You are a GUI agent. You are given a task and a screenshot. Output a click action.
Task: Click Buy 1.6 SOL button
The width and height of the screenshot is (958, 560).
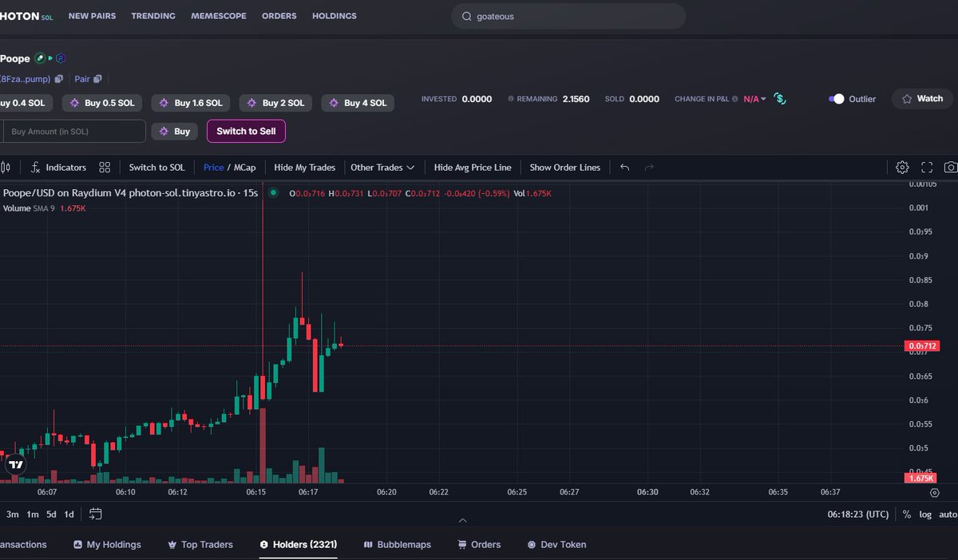pos(192,103)
